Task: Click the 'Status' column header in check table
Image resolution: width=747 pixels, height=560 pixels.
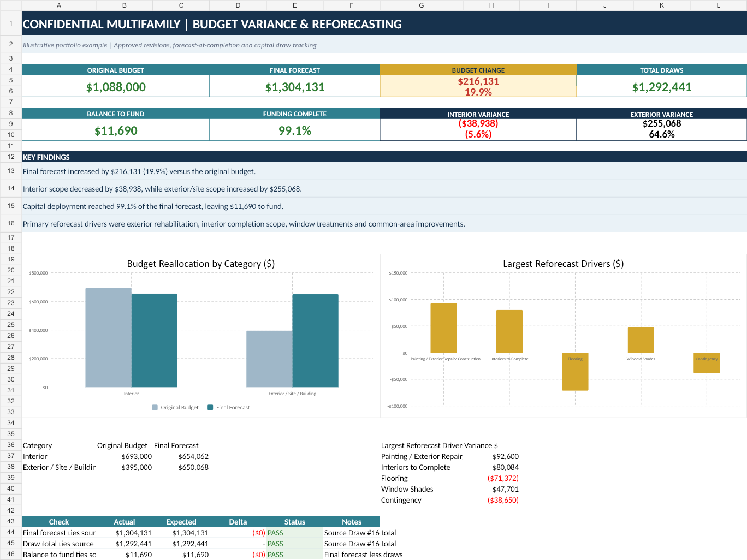Action: [x=295, y=522]
